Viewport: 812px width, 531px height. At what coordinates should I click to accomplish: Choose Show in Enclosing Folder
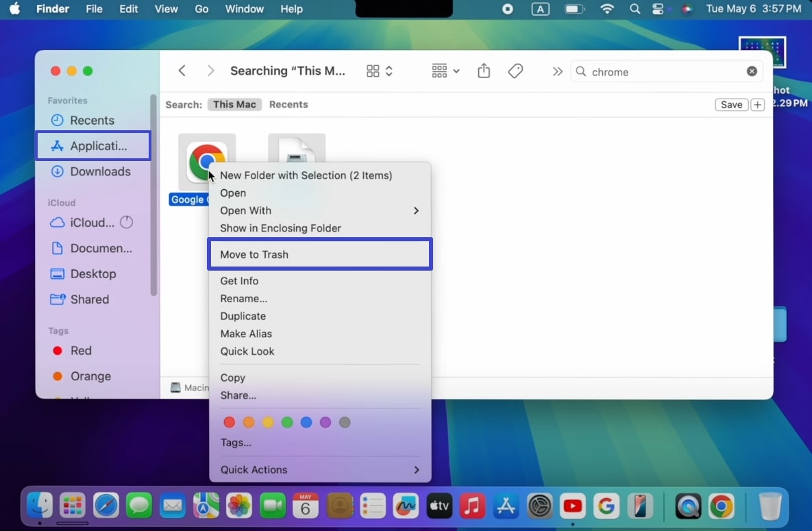(319, 228)
